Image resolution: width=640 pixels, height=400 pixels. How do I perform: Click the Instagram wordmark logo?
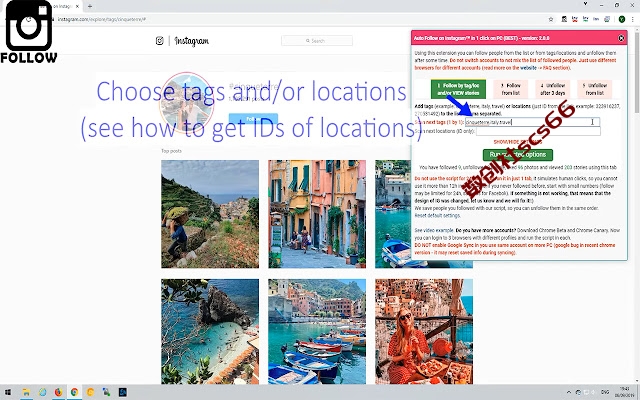coord(191,41)
